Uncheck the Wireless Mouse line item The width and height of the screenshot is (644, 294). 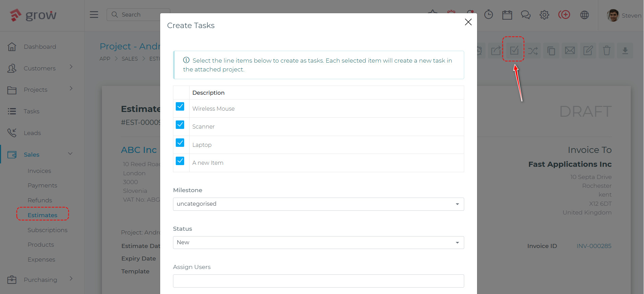180,107
